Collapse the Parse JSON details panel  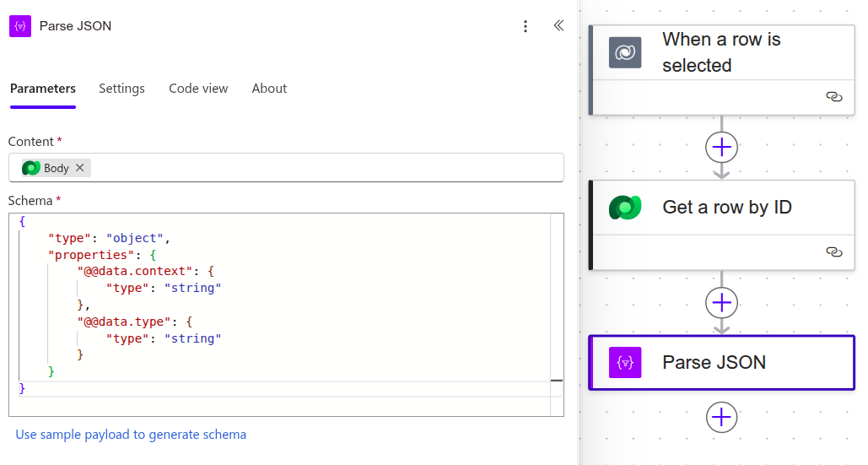(x=558, y=25)
